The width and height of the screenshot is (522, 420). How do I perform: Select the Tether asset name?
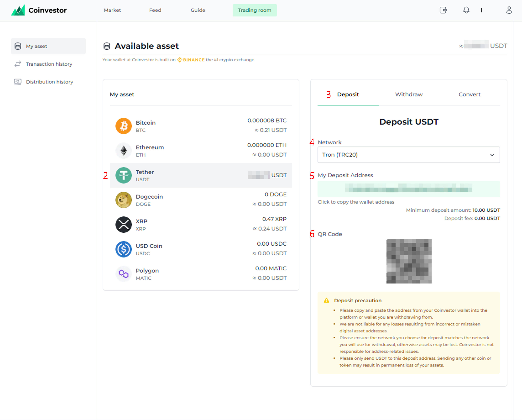145,172
